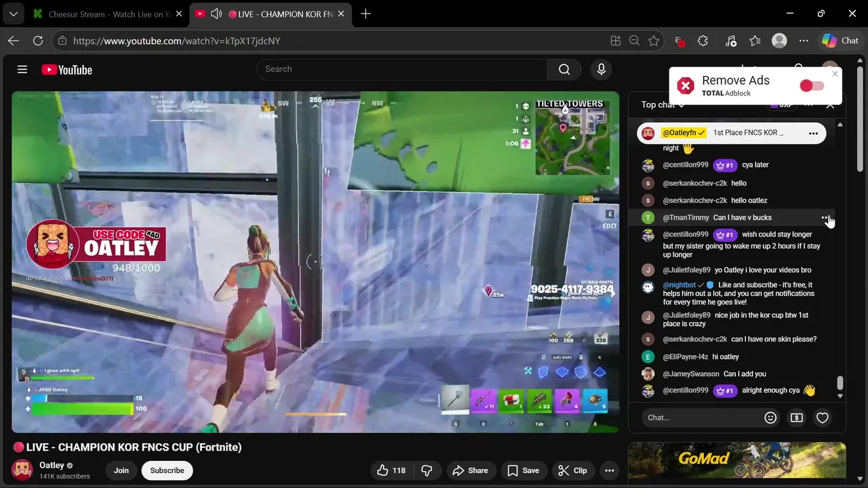Open the favorites list icon
The image size is (868, 488).
[755, 41]
